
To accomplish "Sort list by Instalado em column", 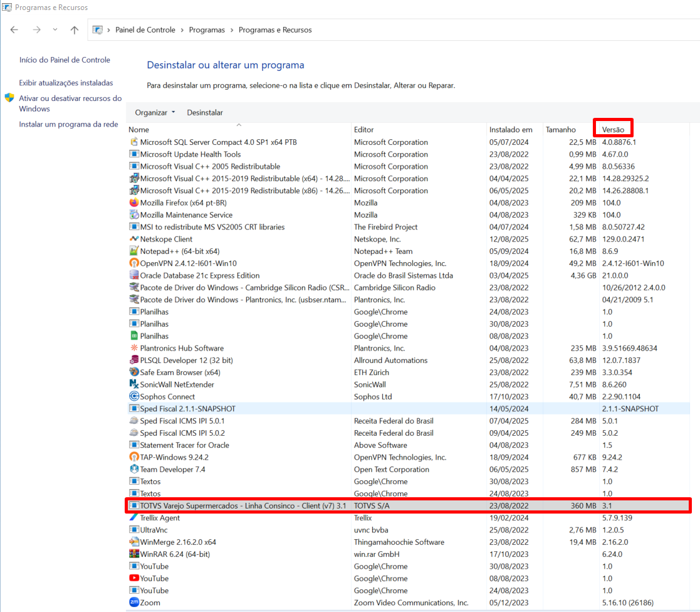I will [x=511, y=130].
